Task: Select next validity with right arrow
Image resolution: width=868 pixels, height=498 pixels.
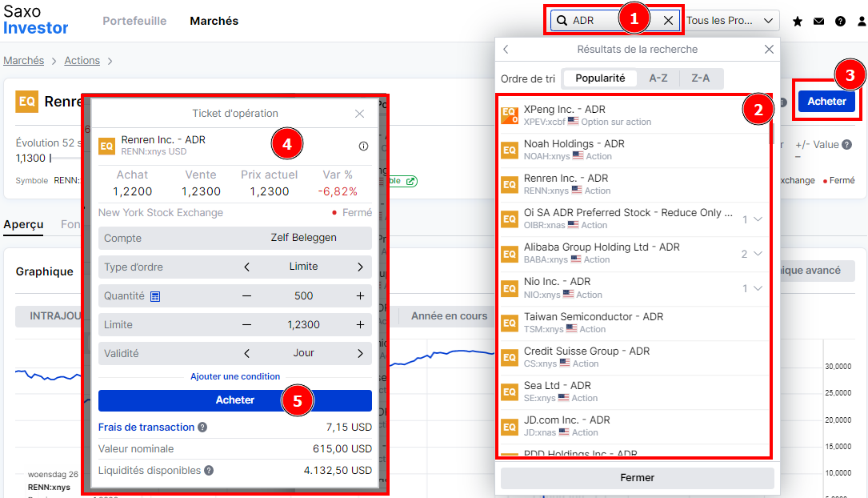Action: coord(360,353)
